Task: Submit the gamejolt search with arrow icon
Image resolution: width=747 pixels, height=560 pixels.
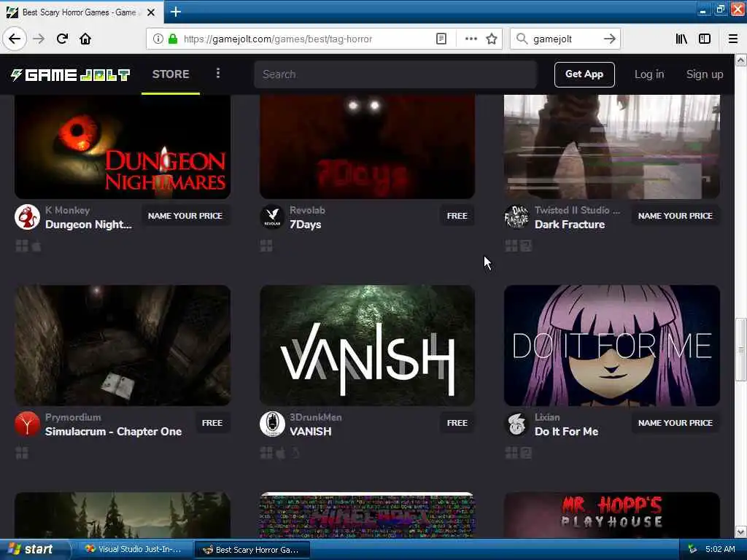Action: coord(609,39)
